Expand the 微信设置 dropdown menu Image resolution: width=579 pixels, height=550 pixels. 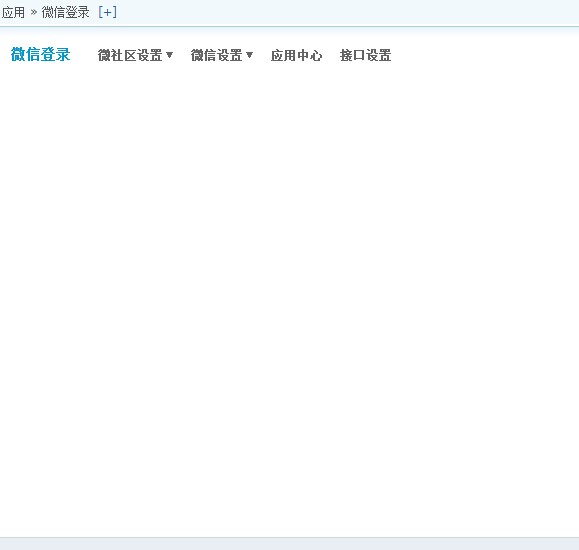click(x=222, y=55)
